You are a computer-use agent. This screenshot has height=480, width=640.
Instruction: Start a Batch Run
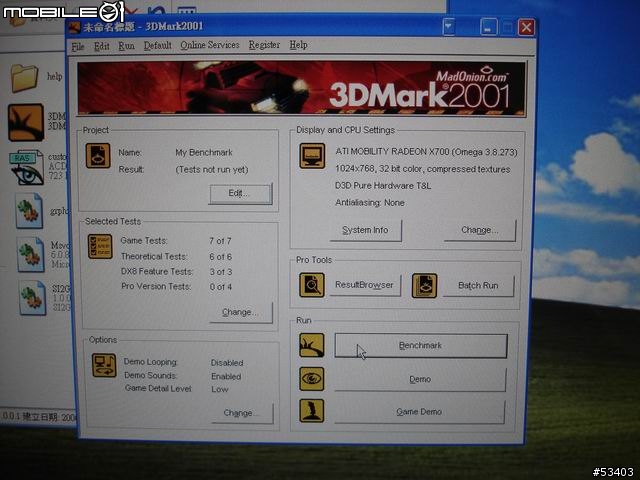click(x=478, y=285)
